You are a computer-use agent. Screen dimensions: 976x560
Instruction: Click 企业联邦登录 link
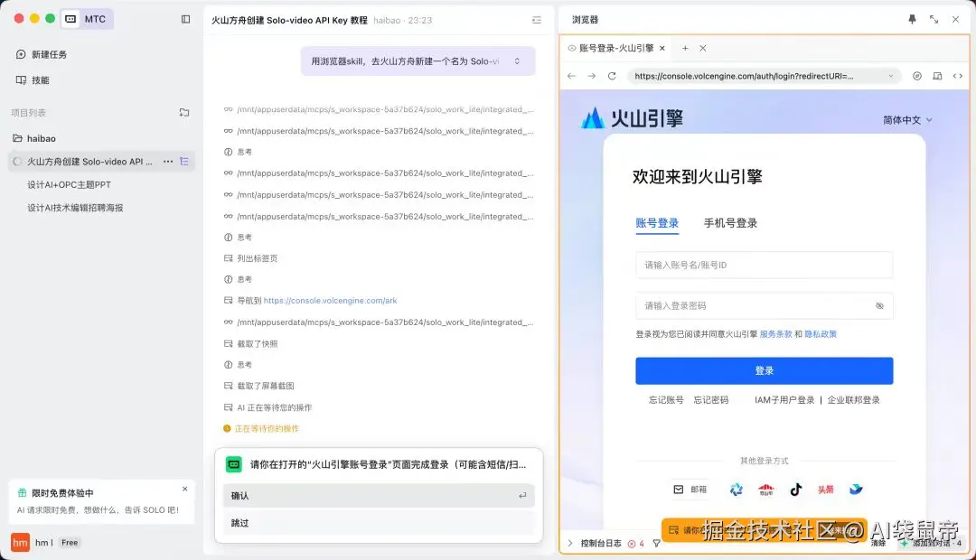click(x=853, y=400)
